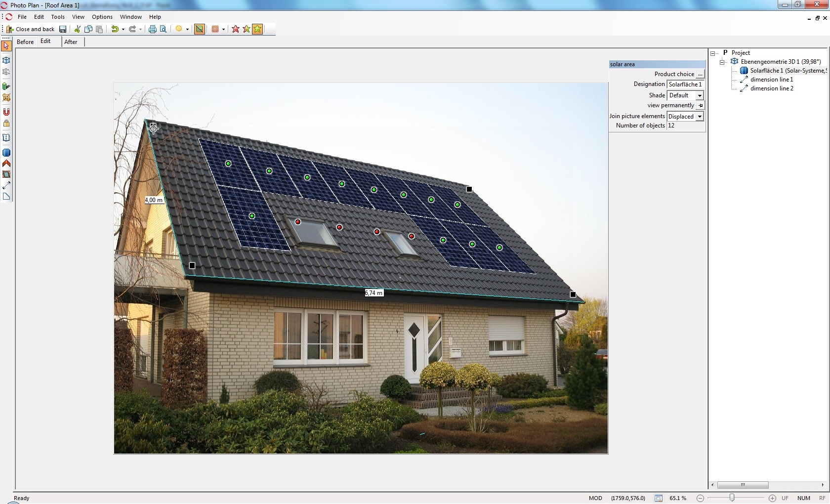Screen dimensions: 830x504
Task: Switch to the After tab
Action: (71, 42)
